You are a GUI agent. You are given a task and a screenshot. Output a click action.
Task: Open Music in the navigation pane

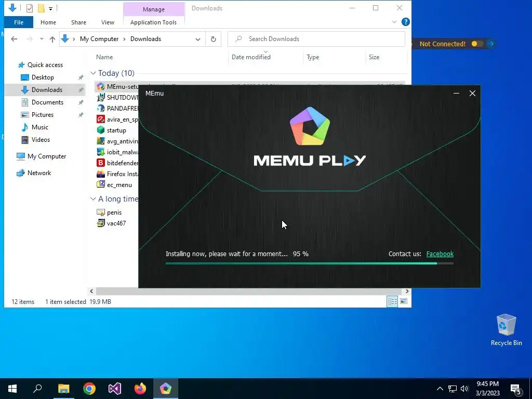[x=39, y=127]
